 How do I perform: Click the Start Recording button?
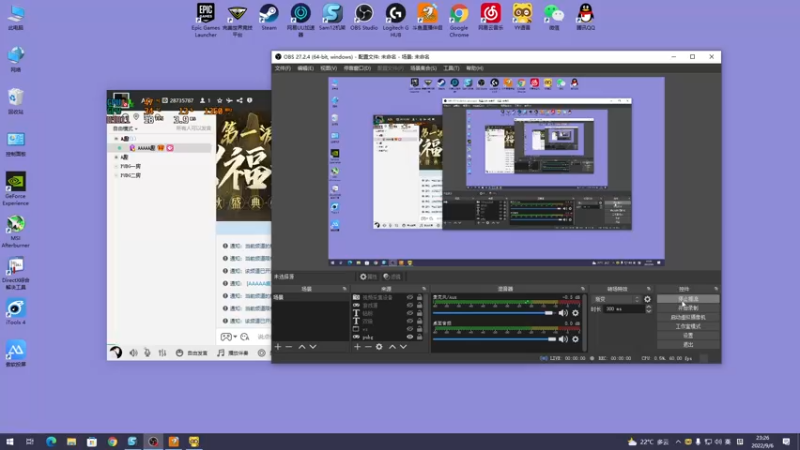tap(687, 308)
